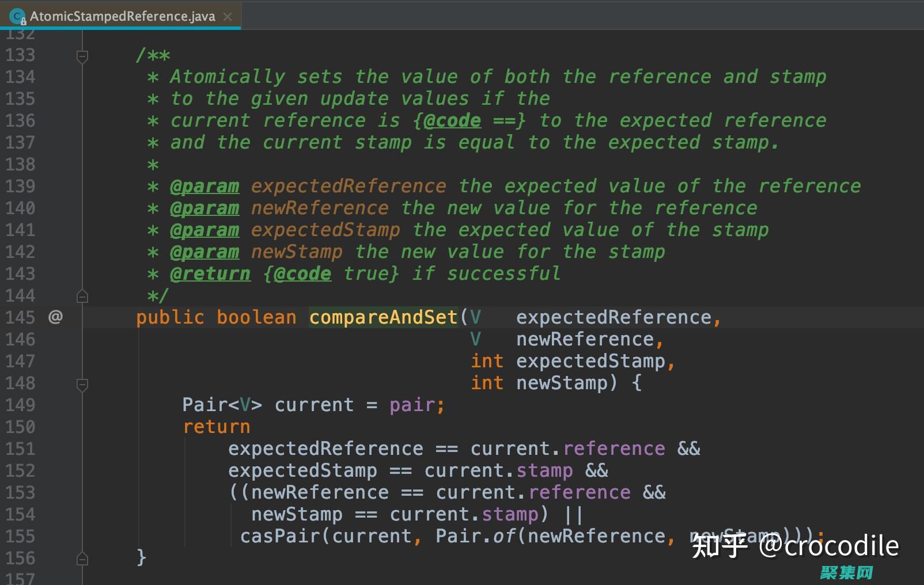Click the Java class file icon in the tab
This screenshot has height=585, width=924.
tap(17, 16)
